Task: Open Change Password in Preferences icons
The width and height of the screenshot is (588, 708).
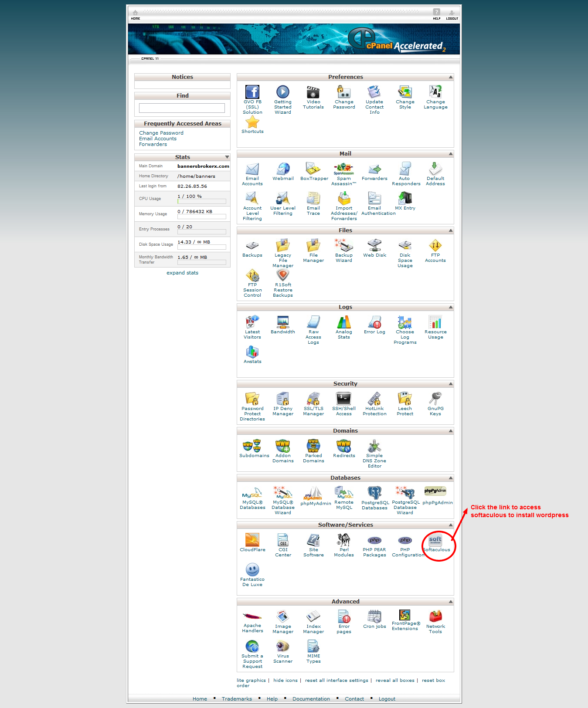Action: (344, 92)
